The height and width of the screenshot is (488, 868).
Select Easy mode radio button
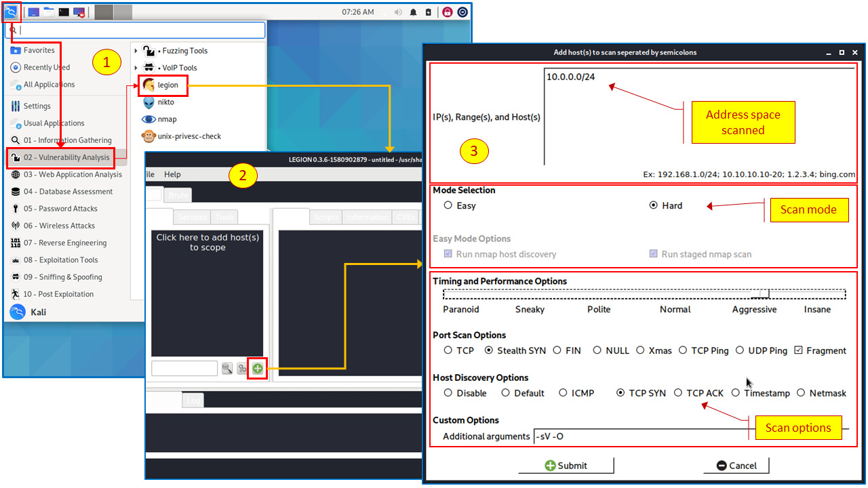pos(448,205)
